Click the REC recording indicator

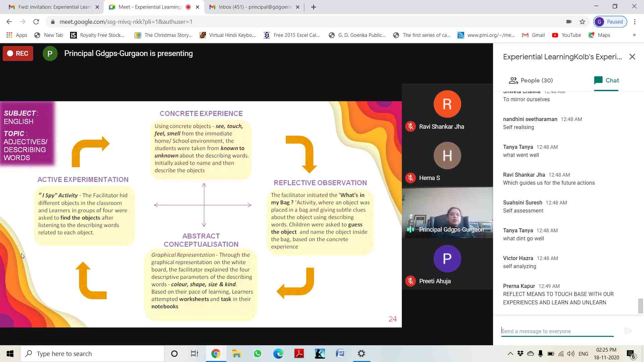pyautogui.click(x=18, y=53)
